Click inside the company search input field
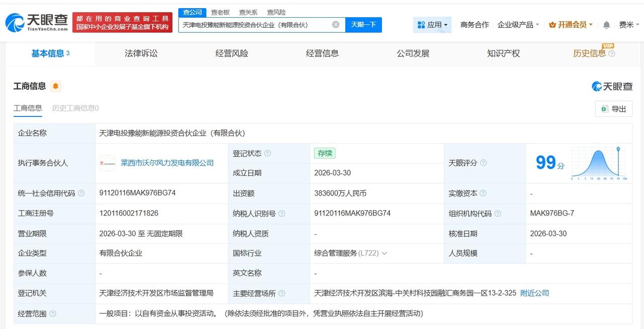 (252, 24)
